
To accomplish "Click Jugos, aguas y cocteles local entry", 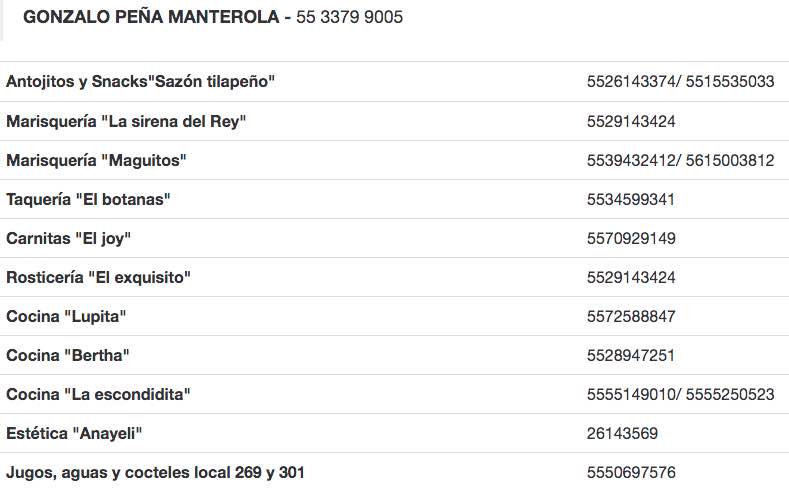I will [155, 472].
